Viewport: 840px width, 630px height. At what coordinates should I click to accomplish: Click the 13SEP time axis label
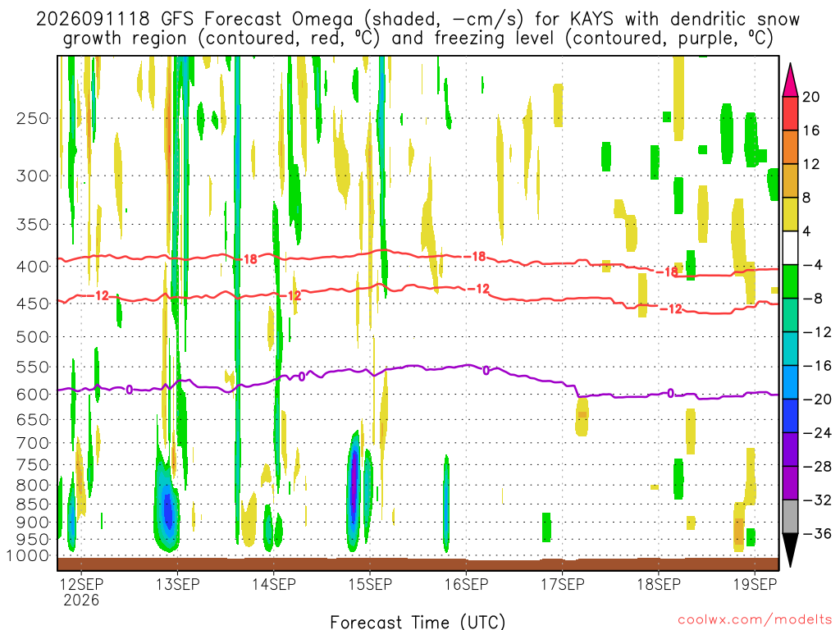click(178, 584)
